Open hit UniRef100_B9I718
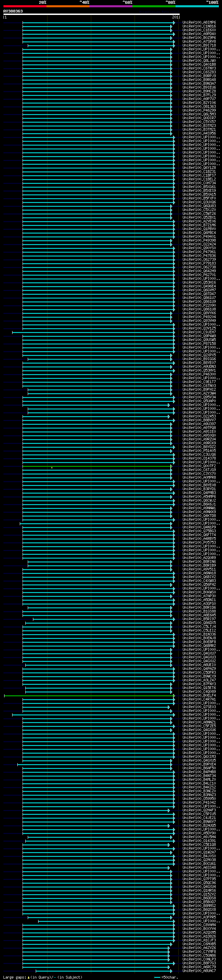The height and width of the screenshot is (980, 222). [199, 45]
